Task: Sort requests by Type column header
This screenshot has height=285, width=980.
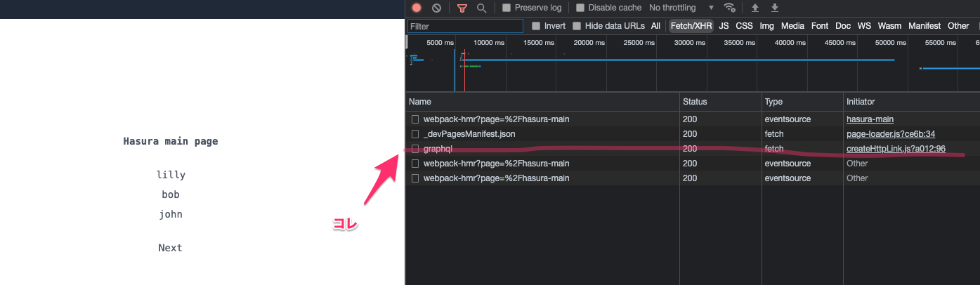Action: pyautogui.click(x=803, y=102)
